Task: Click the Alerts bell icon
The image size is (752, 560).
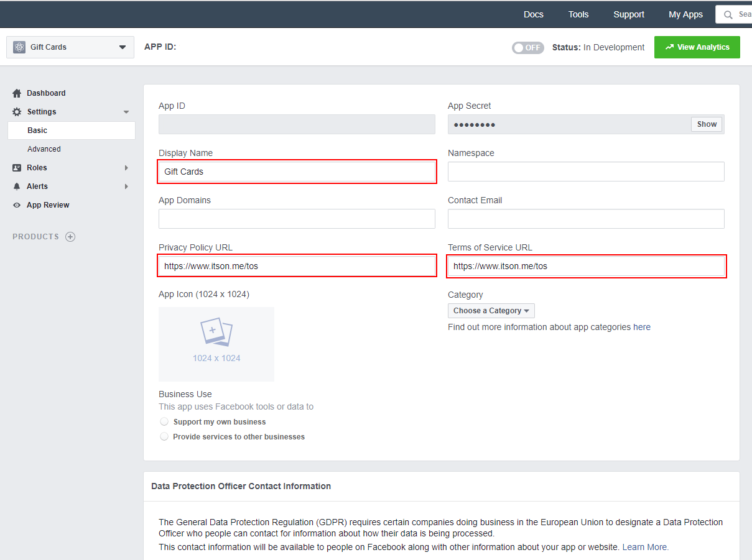Action: pyautogui.click(x=17, y=186)
